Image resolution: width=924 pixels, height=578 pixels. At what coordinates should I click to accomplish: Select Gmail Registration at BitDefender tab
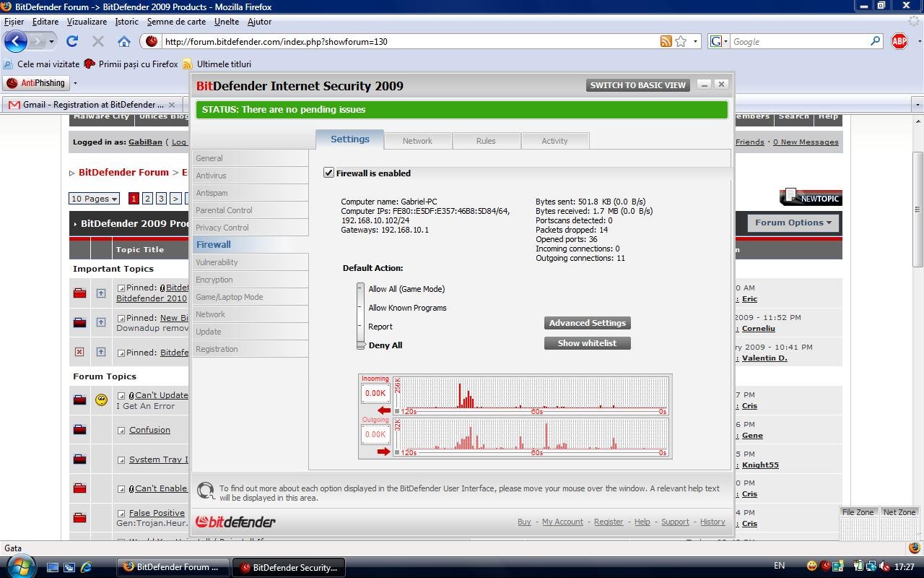click(x=91, y=105)
